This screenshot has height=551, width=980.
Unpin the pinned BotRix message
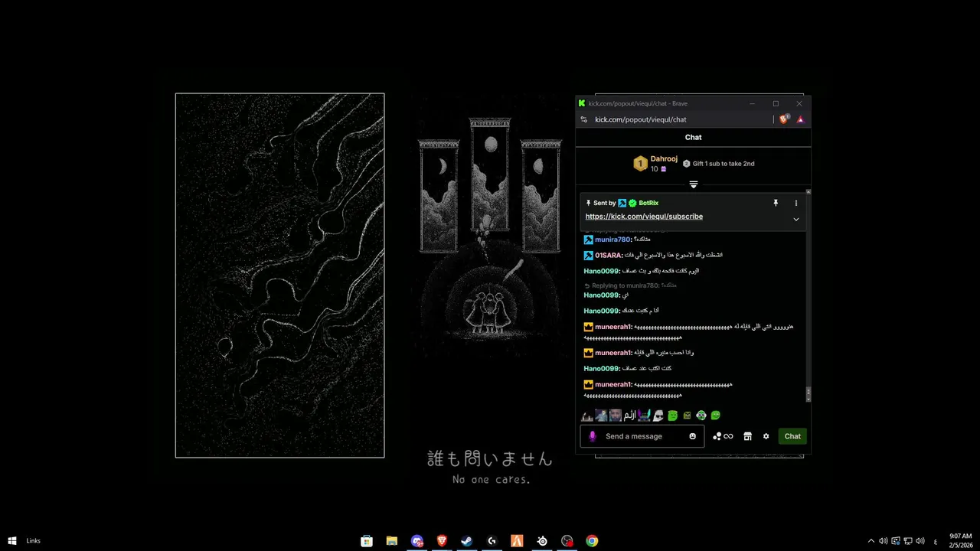point(776,203)
